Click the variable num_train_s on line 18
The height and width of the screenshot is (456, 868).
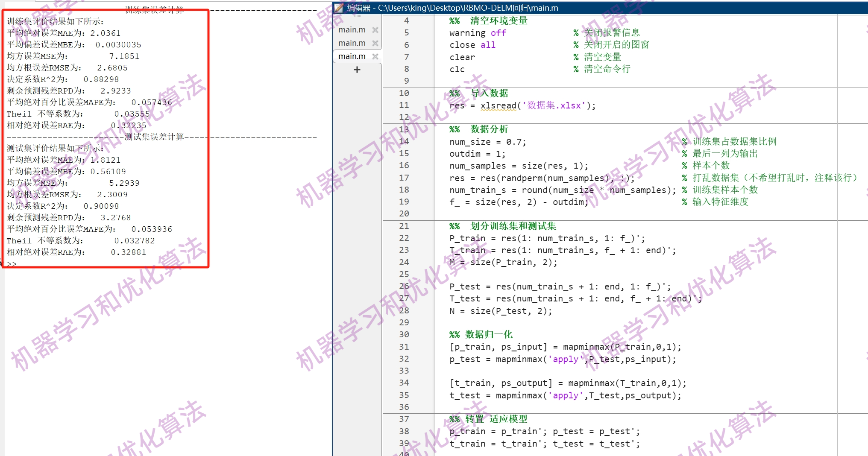(x=478, y=190)
